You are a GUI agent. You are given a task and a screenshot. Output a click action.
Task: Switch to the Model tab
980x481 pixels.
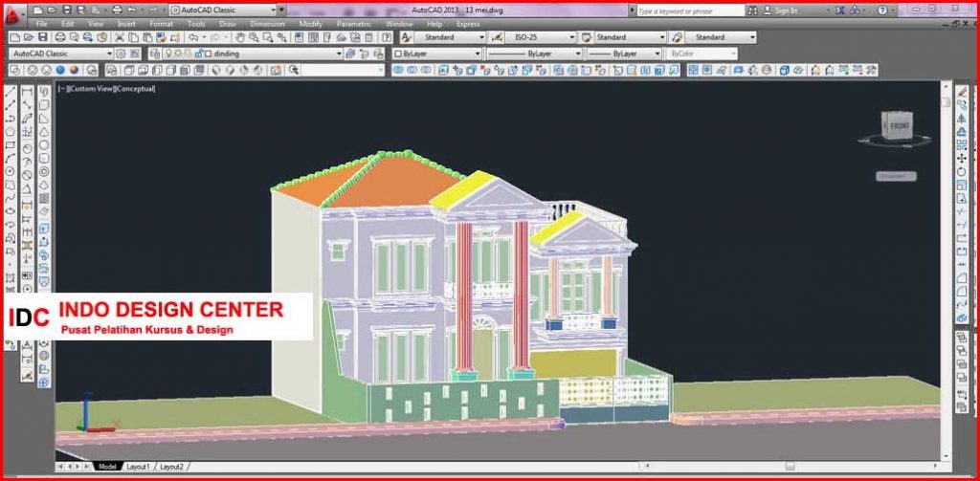coord(107,467)
